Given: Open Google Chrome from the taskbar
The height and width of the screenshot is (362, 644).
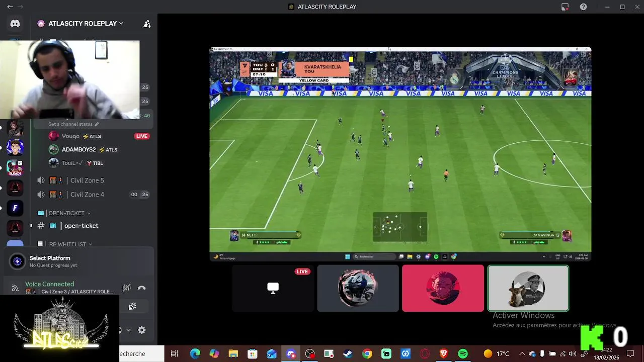Looking at the screenshot, I should tap(367, 354).
